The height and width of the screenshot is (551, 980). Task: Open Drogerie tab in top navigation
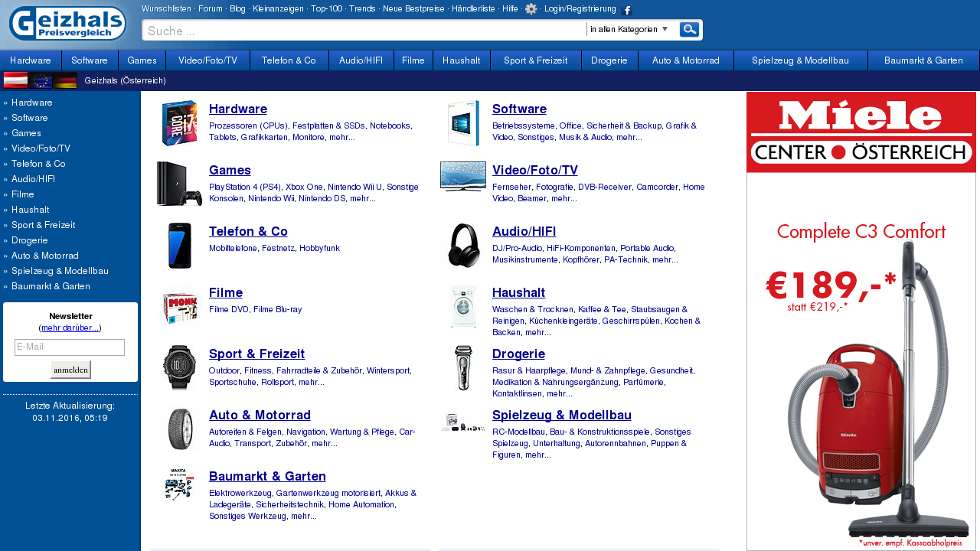point(609,60)
